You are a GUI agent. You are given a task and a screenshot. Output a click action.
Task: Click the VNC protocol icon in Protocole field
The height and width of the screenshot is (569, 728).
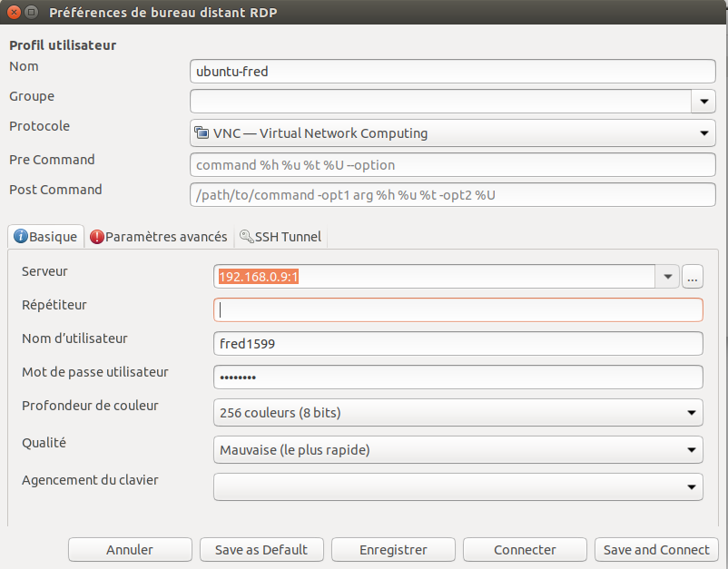202,133
